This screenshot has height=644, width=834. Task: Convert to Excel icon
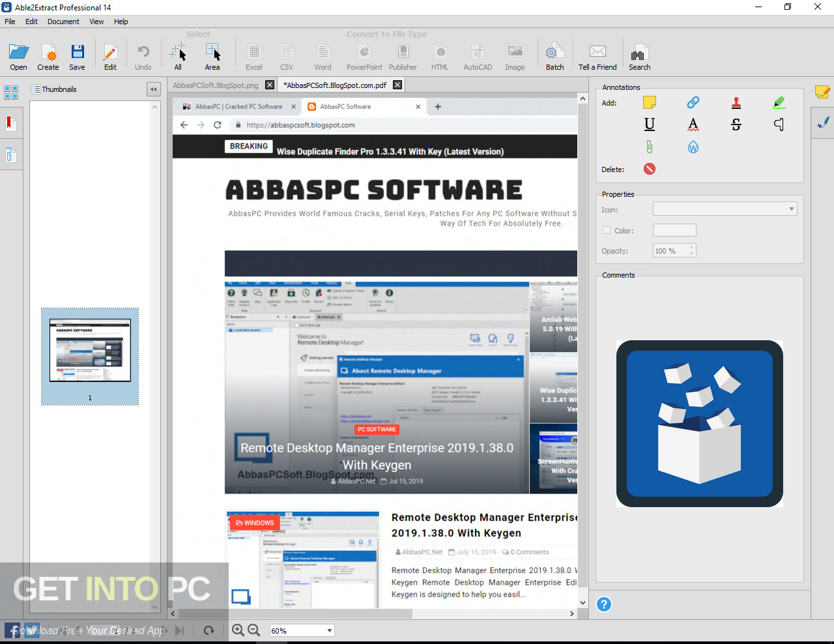pyautogui.click(x=254, y=52)
